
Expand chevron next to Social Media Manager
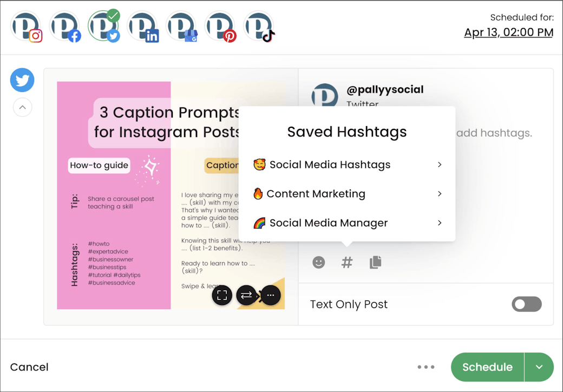coord(440,223)
